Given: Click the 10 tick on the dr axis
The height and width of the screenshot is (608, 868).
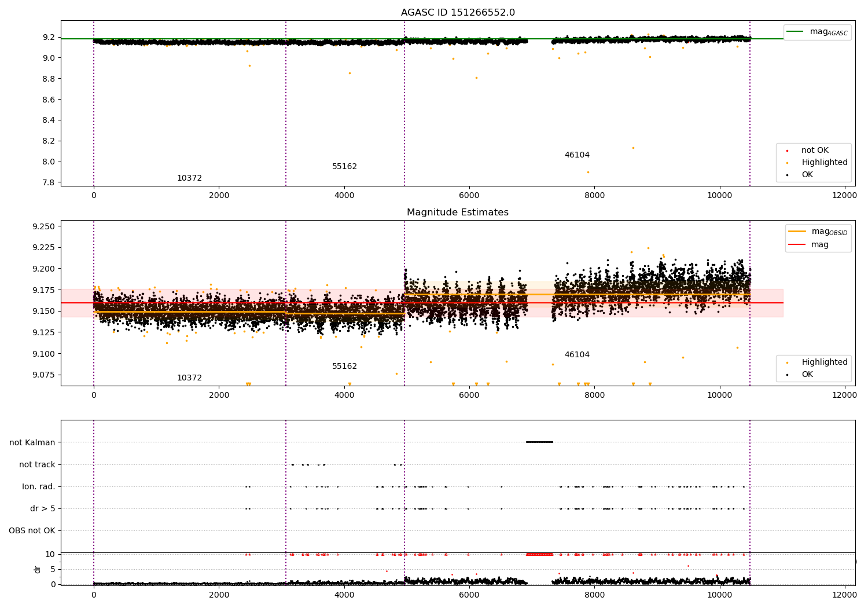Looking at the screenshot, I should (x=50, y=555).
